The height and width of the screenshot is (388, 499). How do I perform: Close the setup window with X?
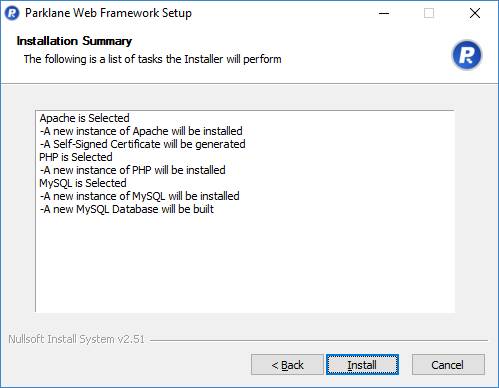pos(475,13)
